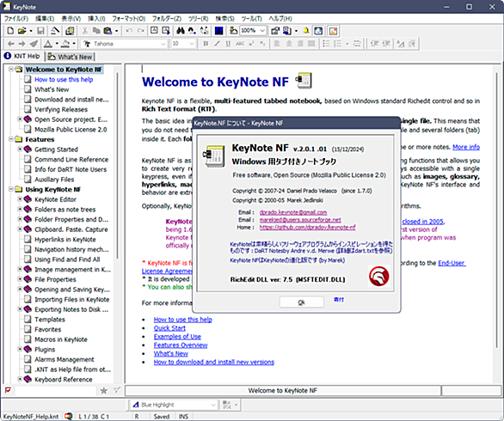Screen dimensions: 504x421
Task: Open the 100% zoom dropdown
Action: 262,31
